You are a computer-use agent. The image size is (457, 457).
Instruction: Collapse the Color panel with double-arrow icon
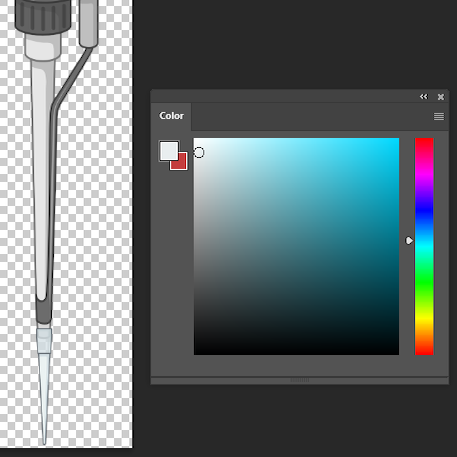[423, 97]
